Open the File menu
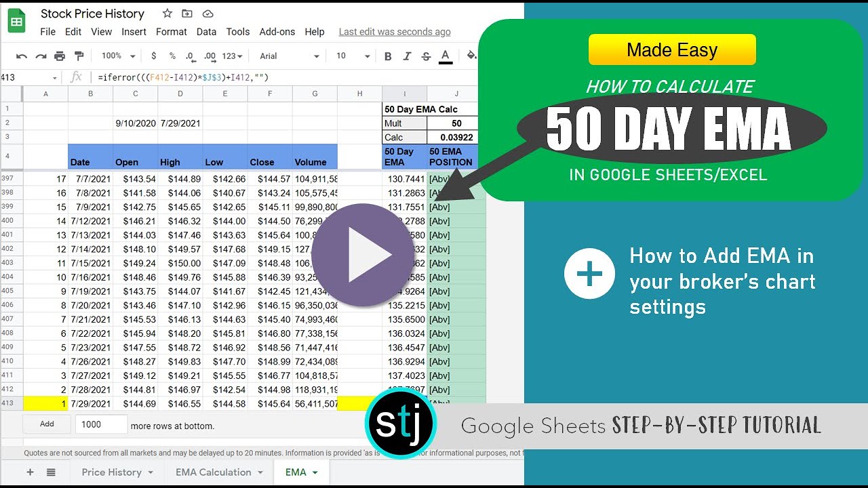The image size is (868, 488). tap(48, 32)
